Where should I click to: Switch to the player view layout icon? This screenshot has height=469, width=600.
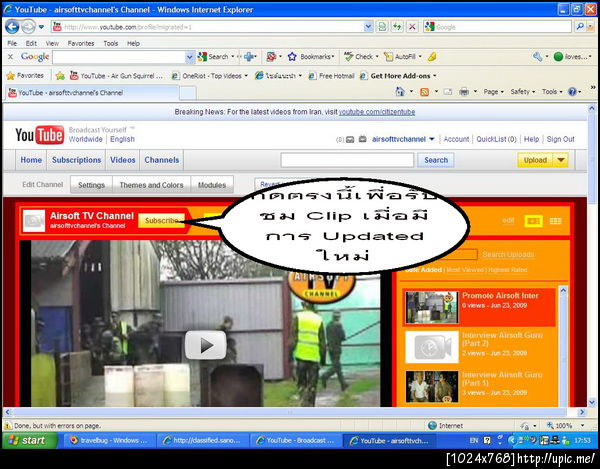click(533, 221)
